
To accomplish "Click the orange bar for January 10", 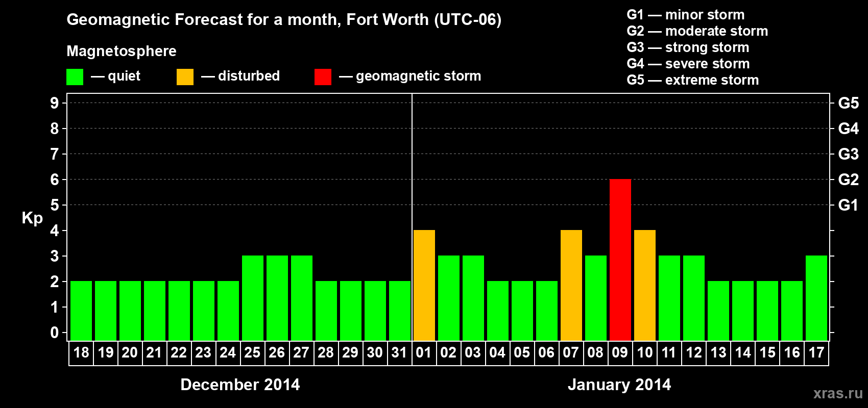I will coord(645,286).
